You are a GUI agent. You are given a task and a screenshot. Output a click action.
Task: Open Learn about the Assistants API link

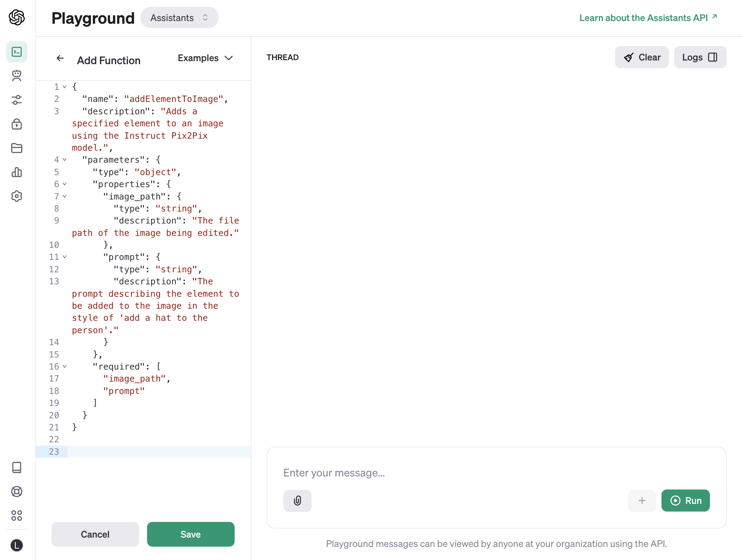click(648, 18)
